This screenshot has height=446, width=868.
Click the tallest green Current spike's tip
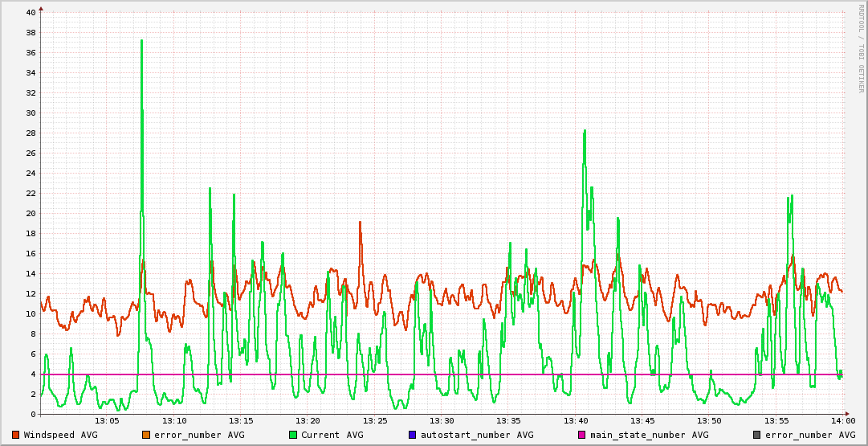pos(141,40)
